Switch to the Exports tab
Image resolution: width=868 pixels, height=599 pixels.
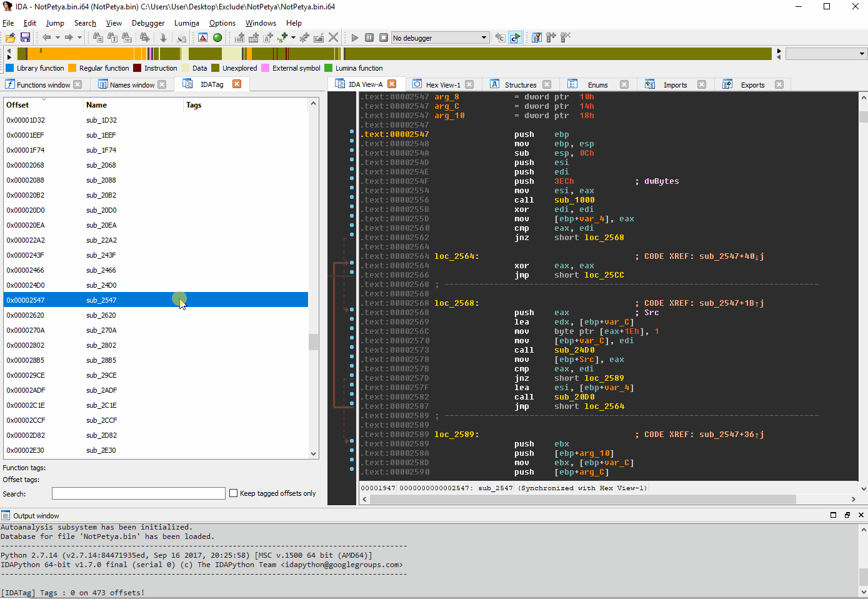752,84
